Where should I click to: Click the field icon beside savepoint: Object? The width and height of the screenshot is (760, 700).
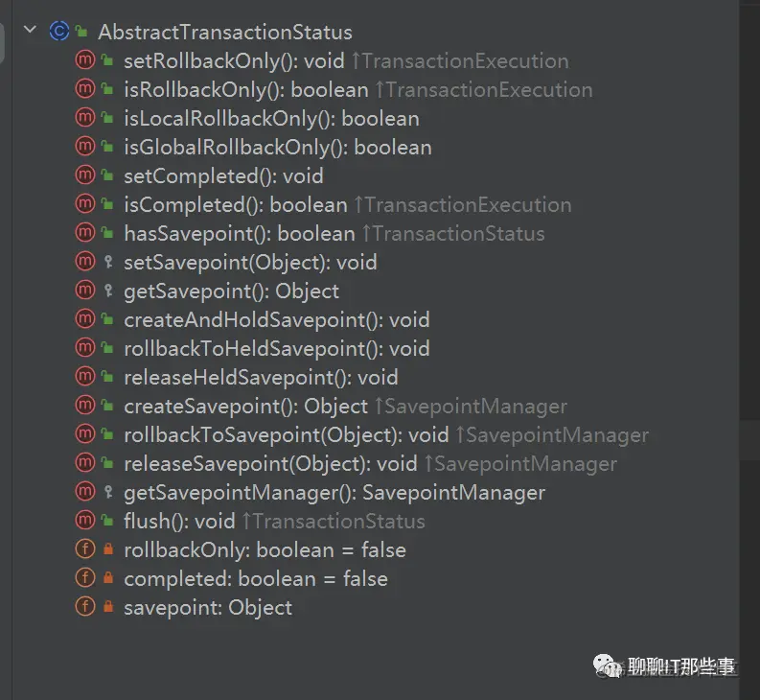(x=85, y=606)
